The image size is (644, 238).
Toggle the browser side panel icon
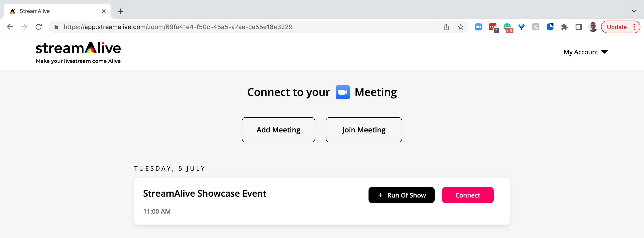[x=578, y=27]
